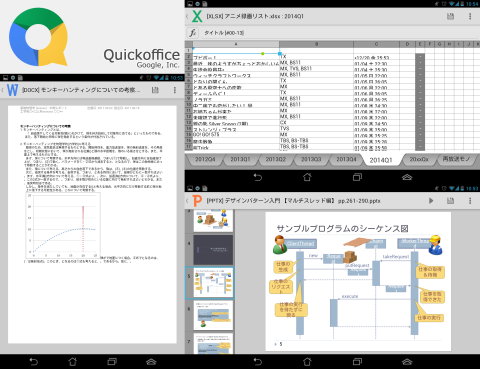This screenshot has width=480, height=369.
Task: Tap Back in XLSX screen navigation bar
Action: 258,177
